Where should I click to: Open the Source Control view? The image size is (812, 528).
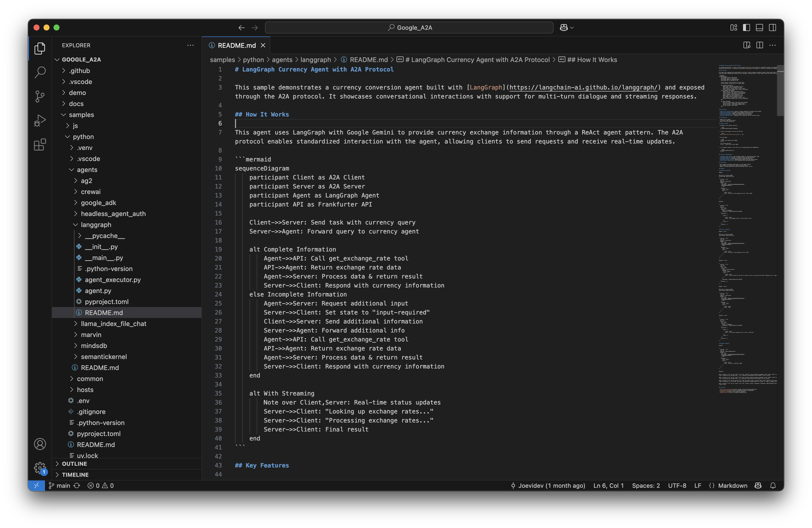coord(40,96)
